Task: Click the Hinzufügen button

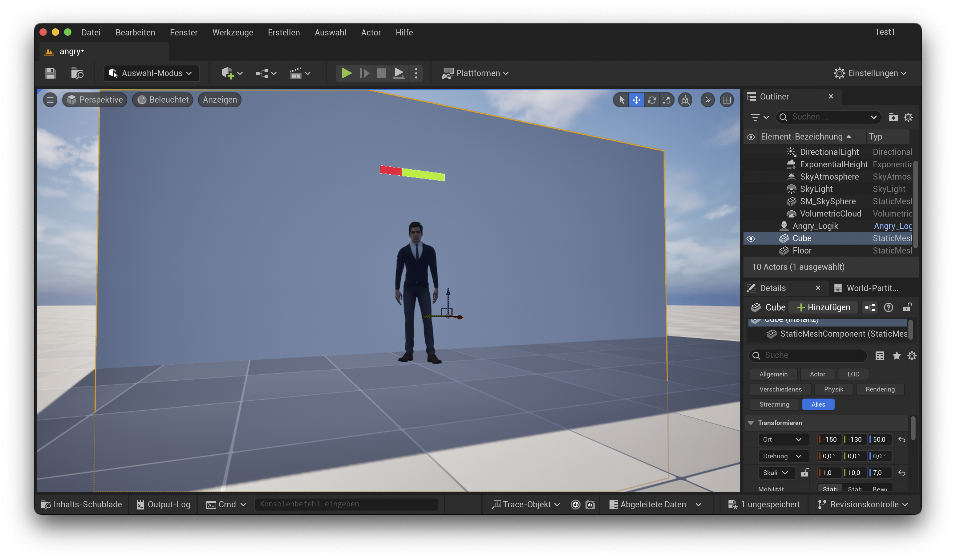Action: tap(823, 307)
